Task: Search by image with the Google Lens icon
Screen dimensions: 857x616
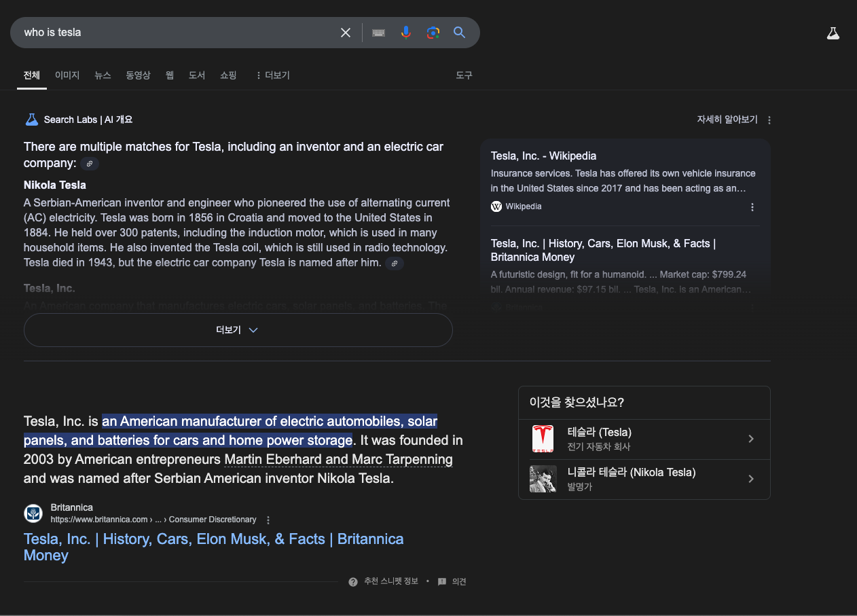Action: point(433,32)
